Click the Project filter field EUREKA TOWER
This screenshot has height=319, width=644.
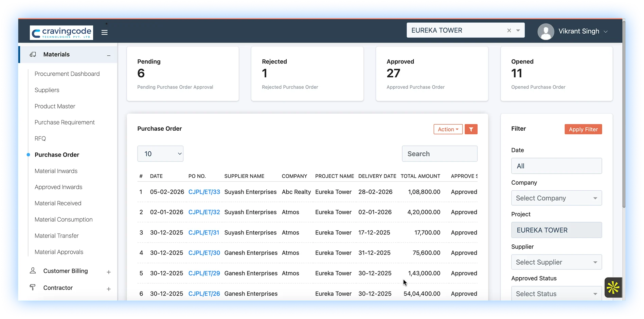click(556, 230)
